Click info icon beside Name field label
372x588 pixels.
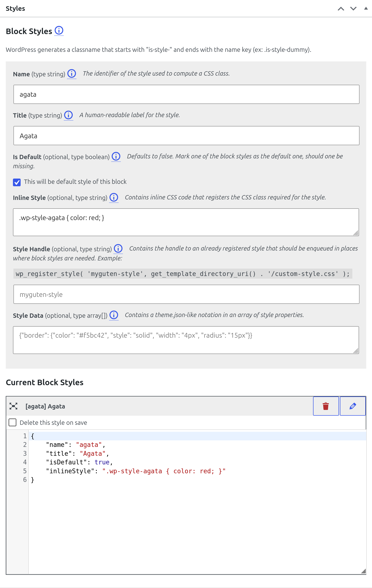pos(72,73)
